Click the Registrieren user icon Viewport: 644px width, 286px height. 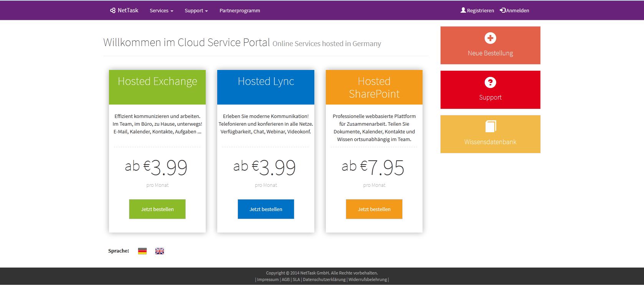pyautogui.click(x=463, y=10)
